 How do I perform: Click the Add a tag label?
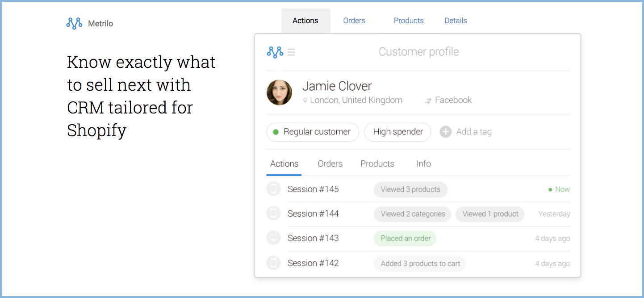coord(474,132)
